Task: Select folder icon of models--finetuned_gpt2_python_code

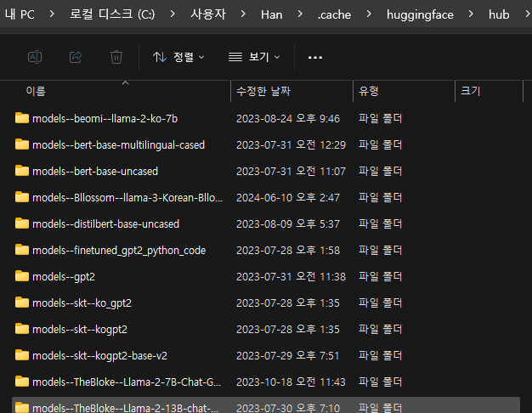Action: click(22, 250)
